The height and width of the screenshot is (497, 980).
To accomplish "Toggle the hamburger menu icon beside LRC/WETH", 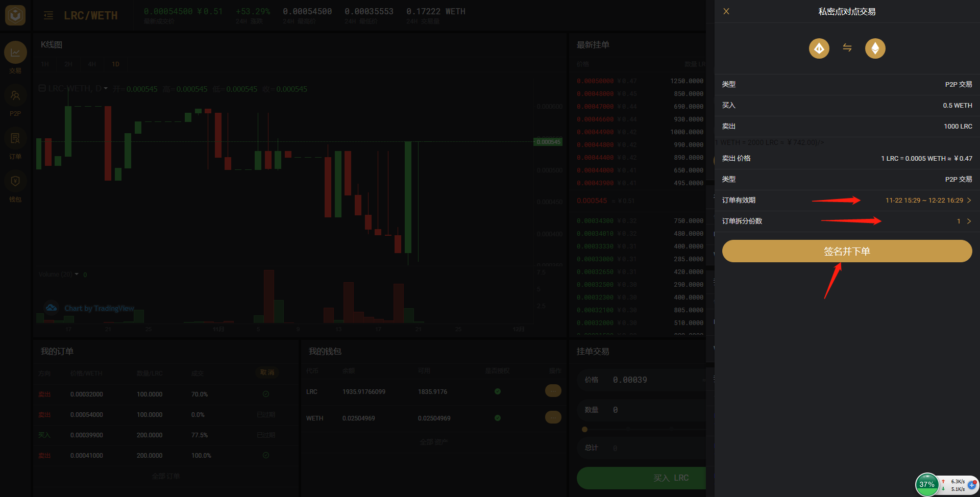I will click(x=48, y=15).
